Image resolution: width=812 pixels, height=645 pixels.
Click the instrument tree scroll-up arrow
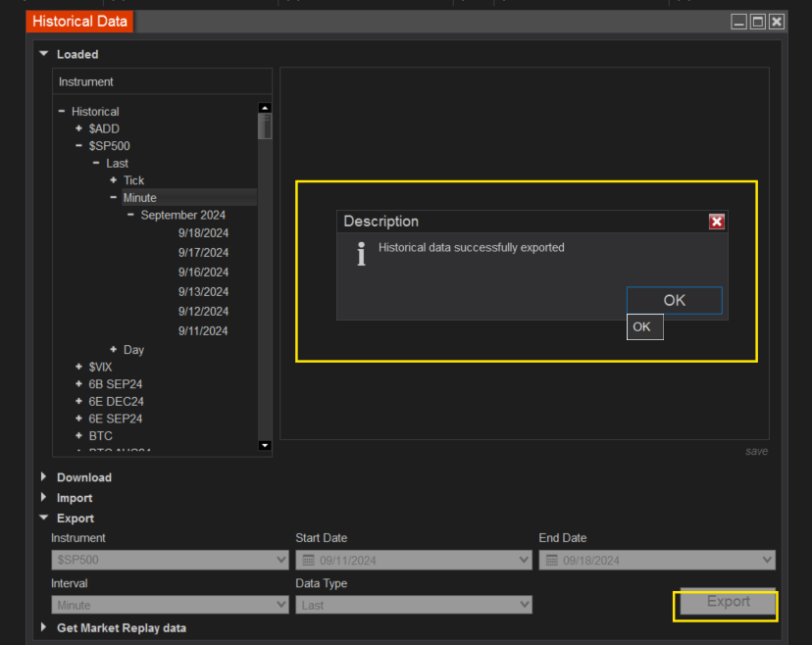click(x=265, y=108)
